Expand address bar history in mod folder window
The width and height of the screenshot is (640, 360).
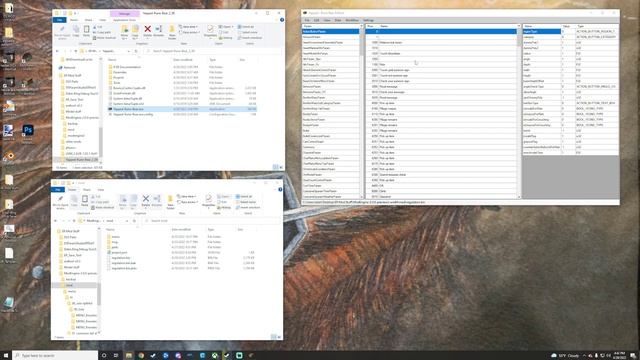coord(127,221)
